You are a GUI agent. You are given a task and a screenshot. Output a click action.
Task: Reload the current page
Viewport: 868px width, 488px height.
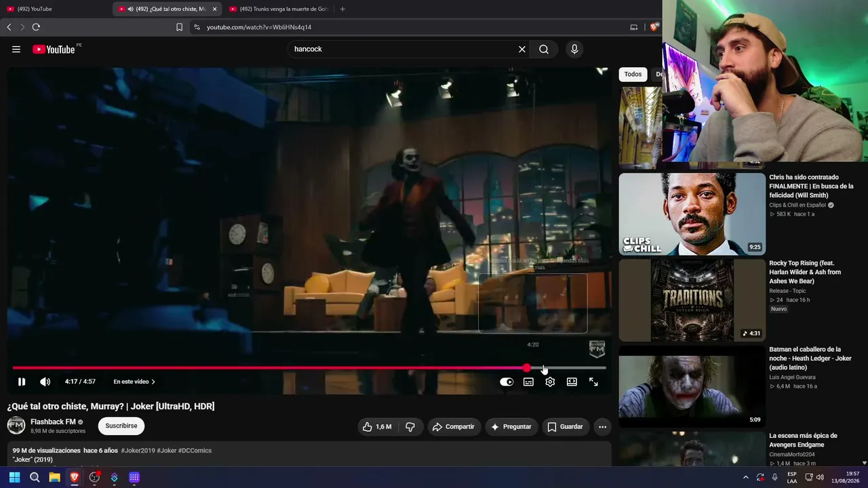36,27
